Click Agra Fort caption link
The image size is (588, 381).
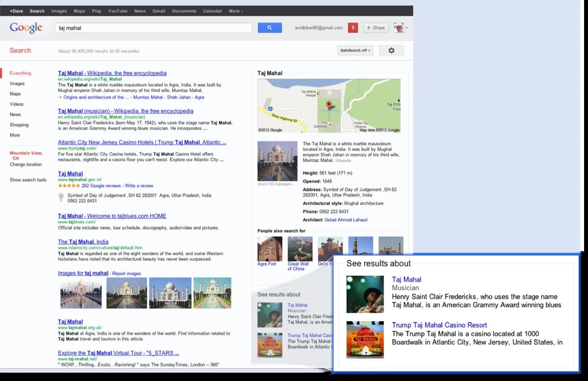coord(267,264)
